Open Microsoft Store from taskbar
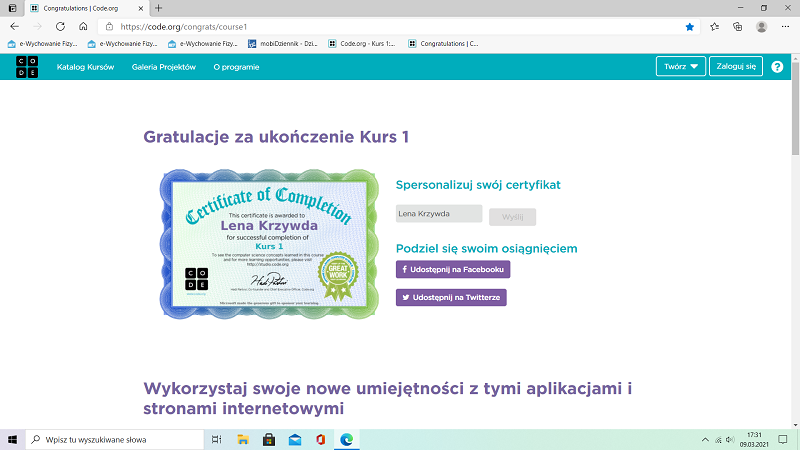 coord(268,439)
